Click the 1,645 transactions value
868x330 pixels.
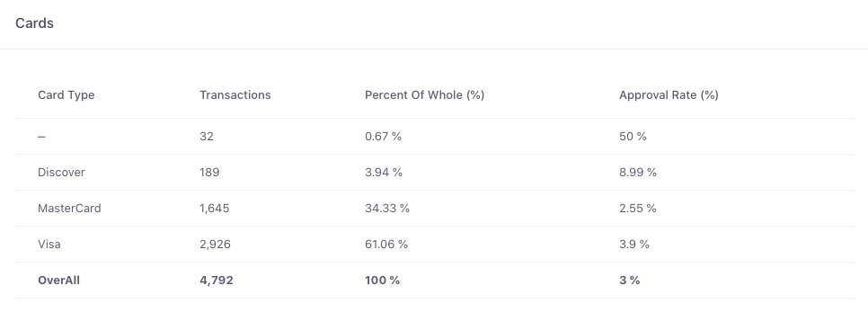[214, 209]
